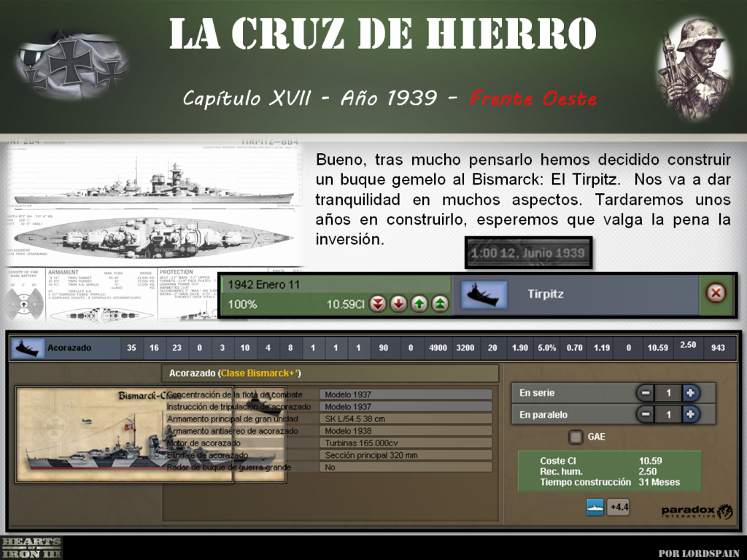This screenshot has height=560, width=747.
Task: Select Modelo 1937 for Instrucción de tripulación
Action: tap(406, 407)
